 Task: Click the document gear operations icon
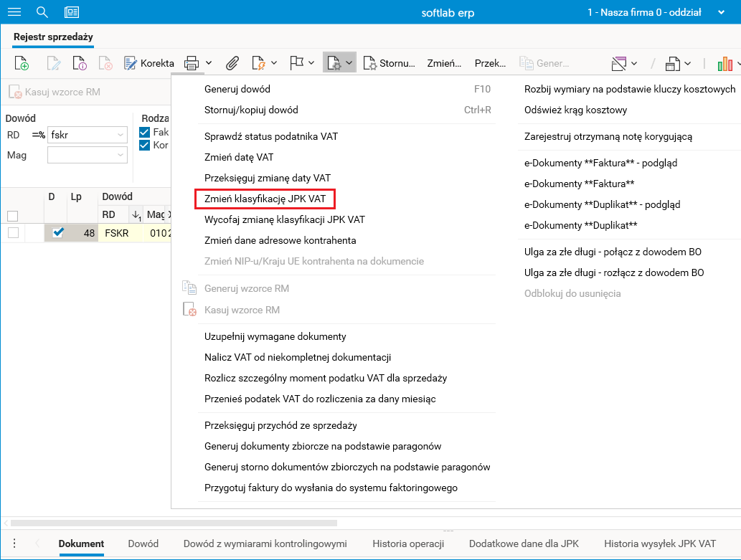(334, 63)
